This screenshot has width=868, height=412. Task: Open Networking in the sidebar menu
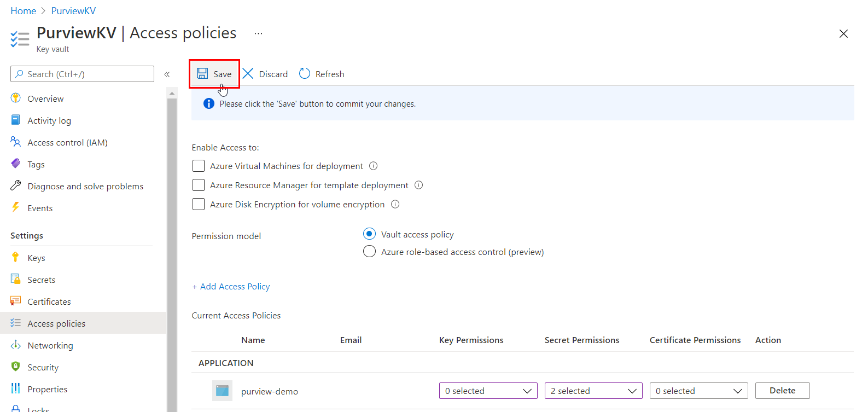pyautogui.click(x=50, y=345)
